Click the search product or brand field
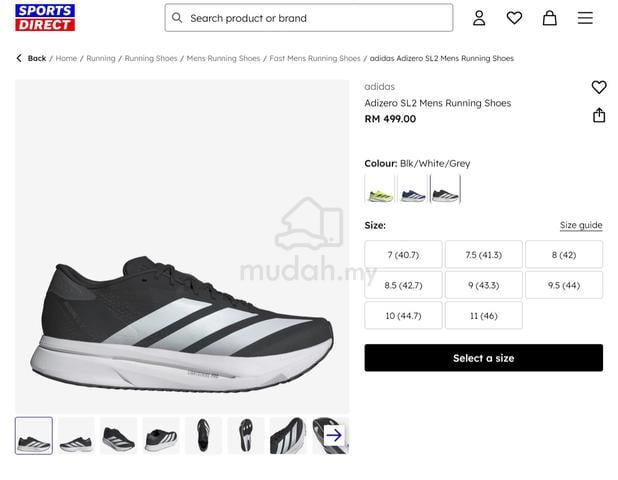618x480 pixels. [x=309, y=18]
